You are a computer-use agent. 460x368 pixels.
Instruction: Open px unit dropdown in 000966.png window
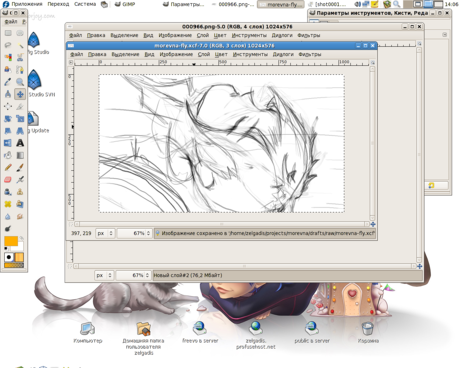pyautogui.click(x=104, y=275)
